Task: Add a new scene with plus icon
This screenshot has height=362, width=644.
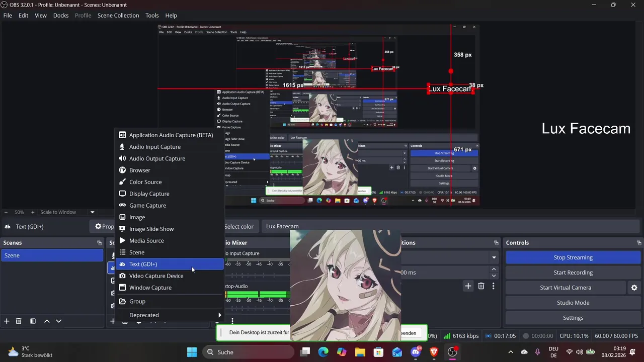Action: coord(7,321)
